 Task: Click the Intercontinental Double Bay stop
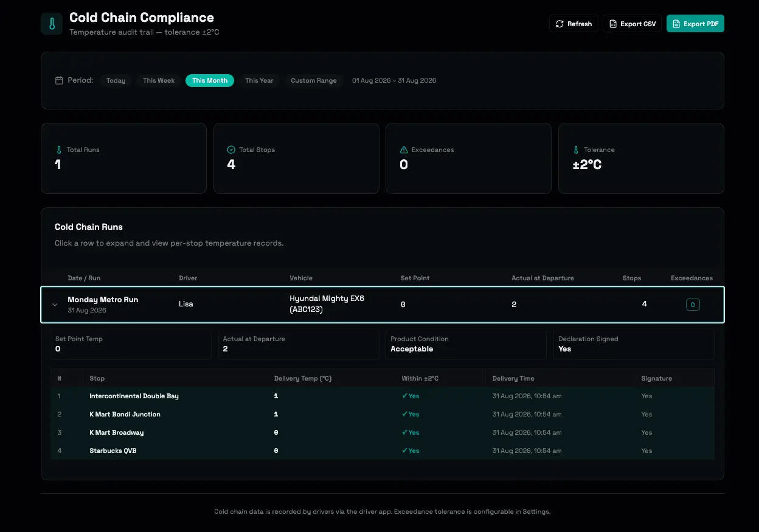(x=134, y=396)
